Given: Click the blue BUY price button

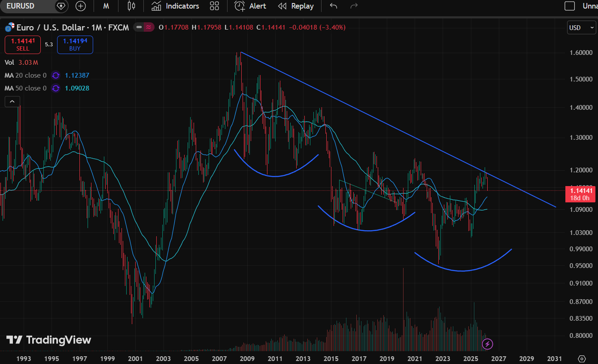Looking at the screenshot, I should [x=75, y=45].
